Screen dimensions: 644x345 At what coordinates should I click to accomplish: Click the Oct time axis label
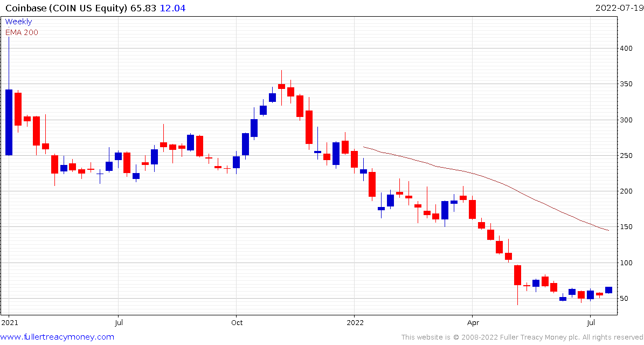236,322
